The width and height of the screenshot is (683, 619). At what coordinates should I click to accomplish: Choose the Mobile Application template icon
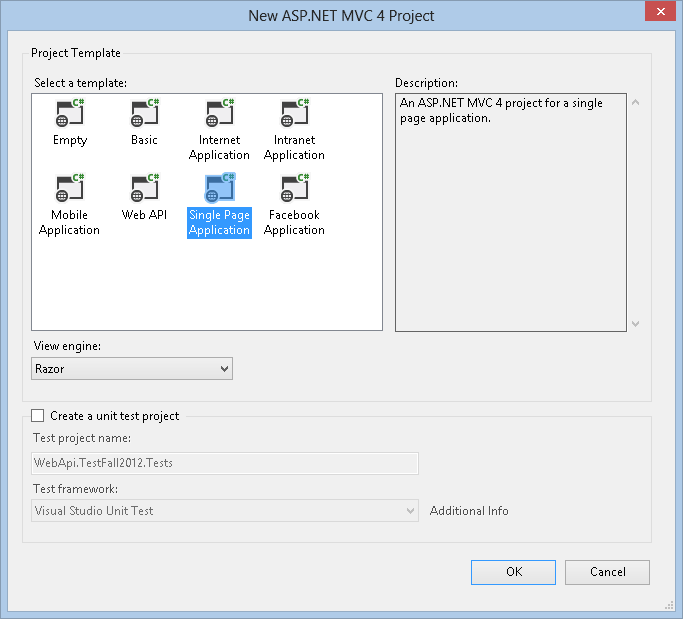[70, 188]
